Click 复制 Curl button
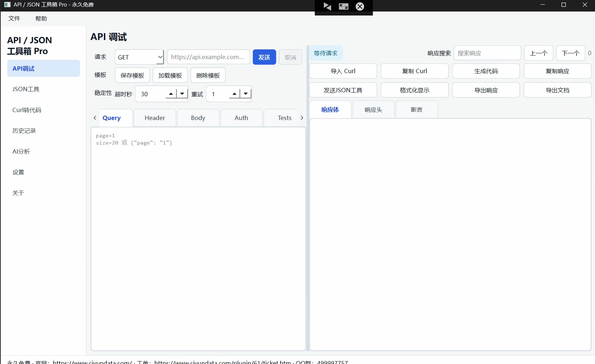This screenshot has width=595, height=364. [415, 71]
